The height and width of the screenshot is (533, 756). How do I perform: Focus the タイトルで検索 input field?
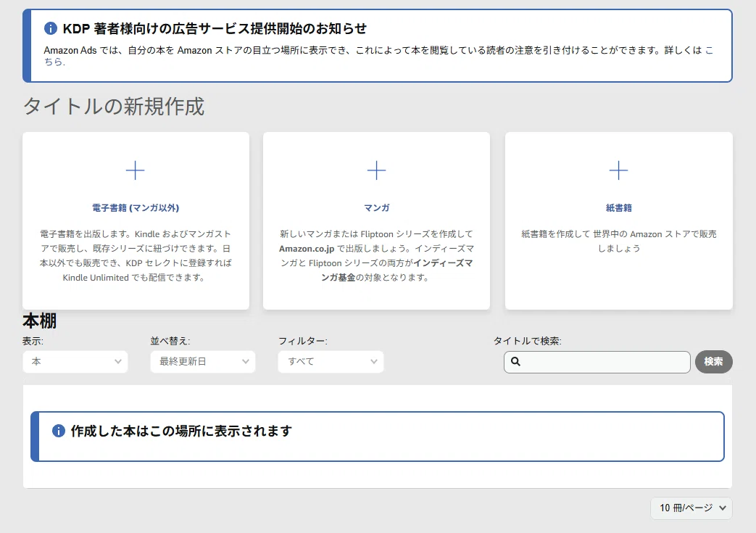point(597,362)
